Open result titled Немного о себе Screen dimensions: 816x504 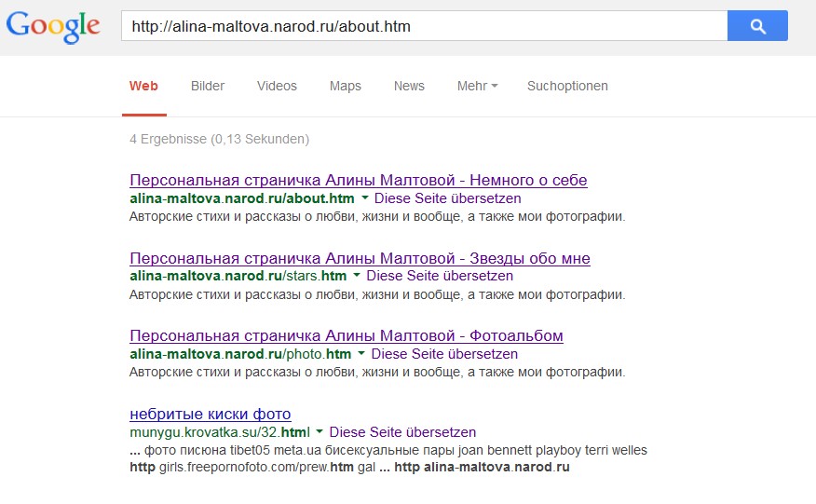tap(358, 180)
